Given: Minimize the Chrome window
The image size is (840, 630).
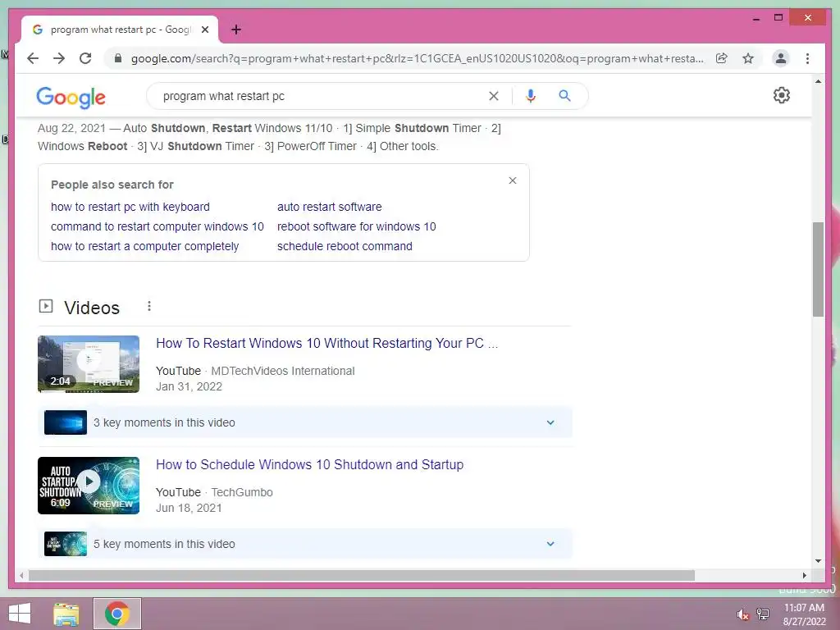Looking at the screenshot, I should [756, 18].
